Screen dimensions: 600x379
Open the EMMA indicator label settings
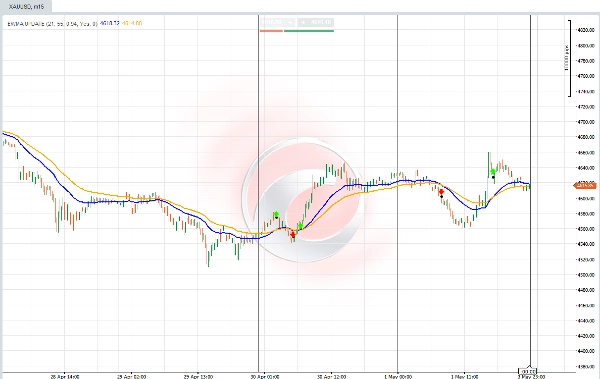coord(52,24)
